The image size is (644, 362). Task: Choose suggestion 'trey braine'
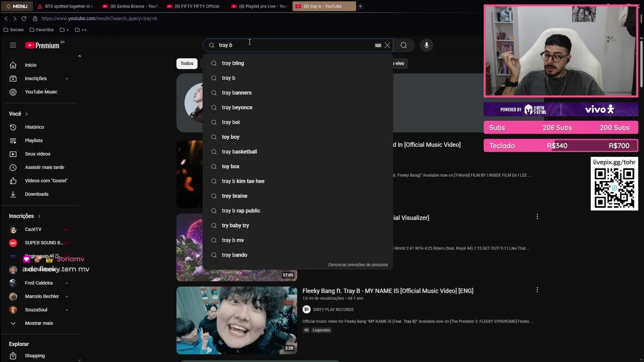(x=298, y=196)
